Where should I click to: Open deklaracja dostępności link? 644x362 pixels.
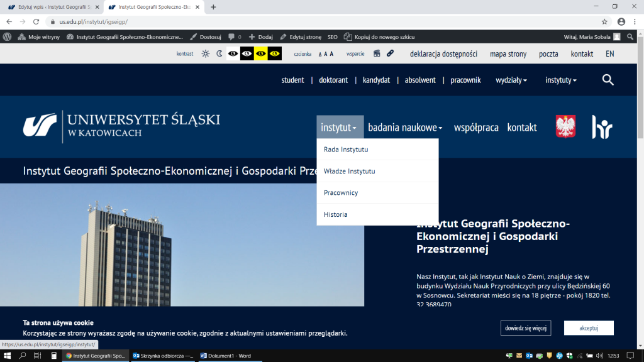click(x=443, y=54)
